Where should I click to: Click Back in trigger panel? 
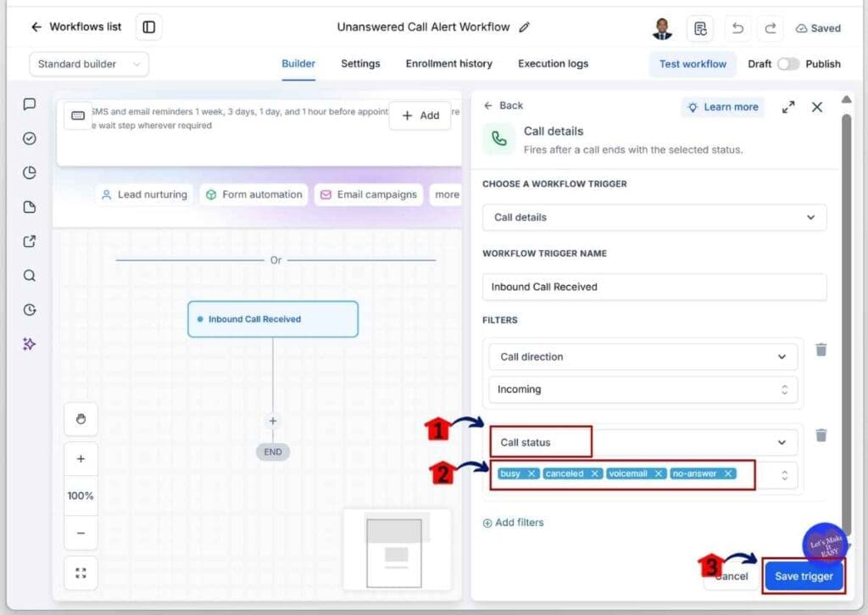pyautogui.click(x=504, y=105)
